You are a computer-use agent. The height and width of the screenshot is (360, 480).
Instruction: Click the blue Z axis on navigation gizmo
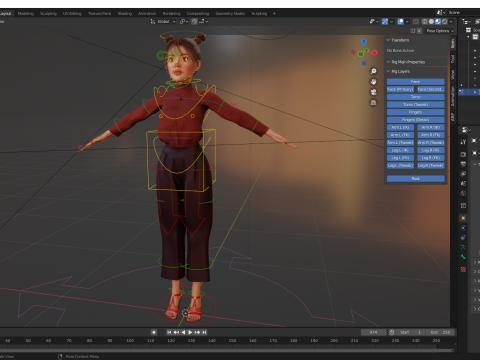pos(364,41)
